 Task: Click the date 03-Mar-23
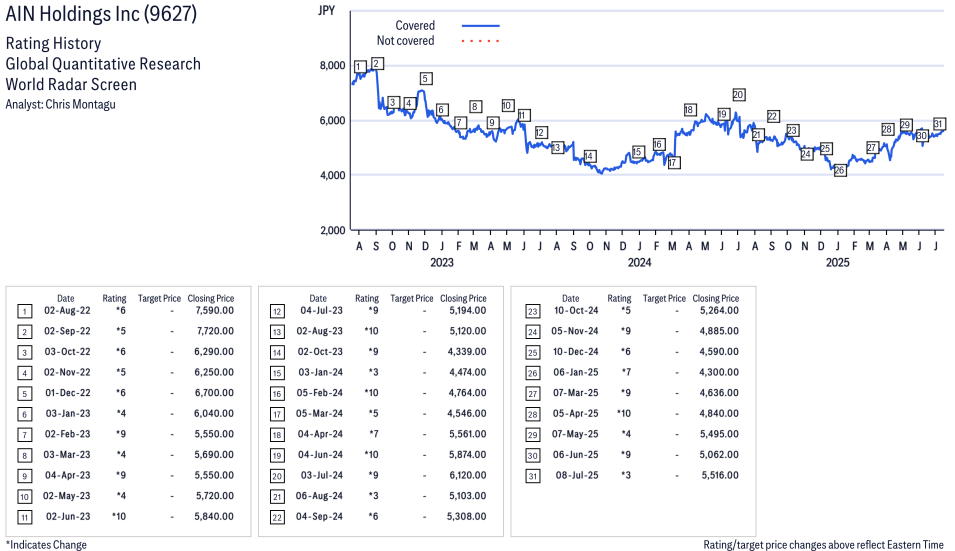tap(67, 455)
